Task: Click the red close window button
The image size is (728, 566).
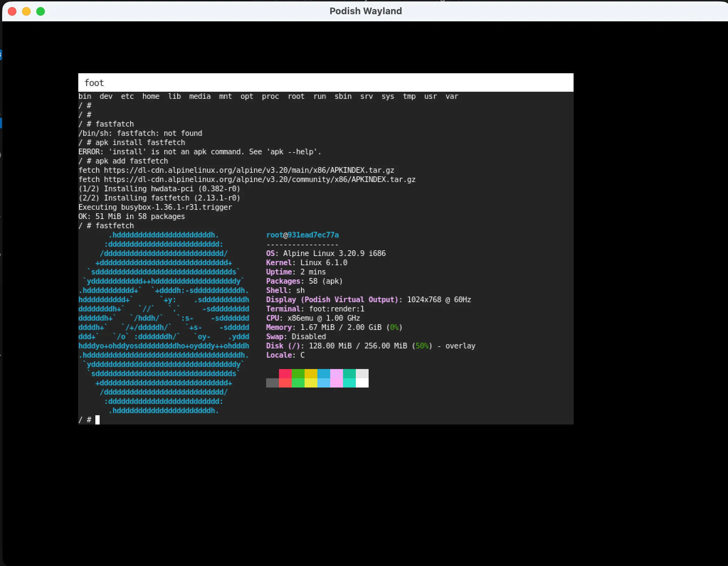Action: 12,11
